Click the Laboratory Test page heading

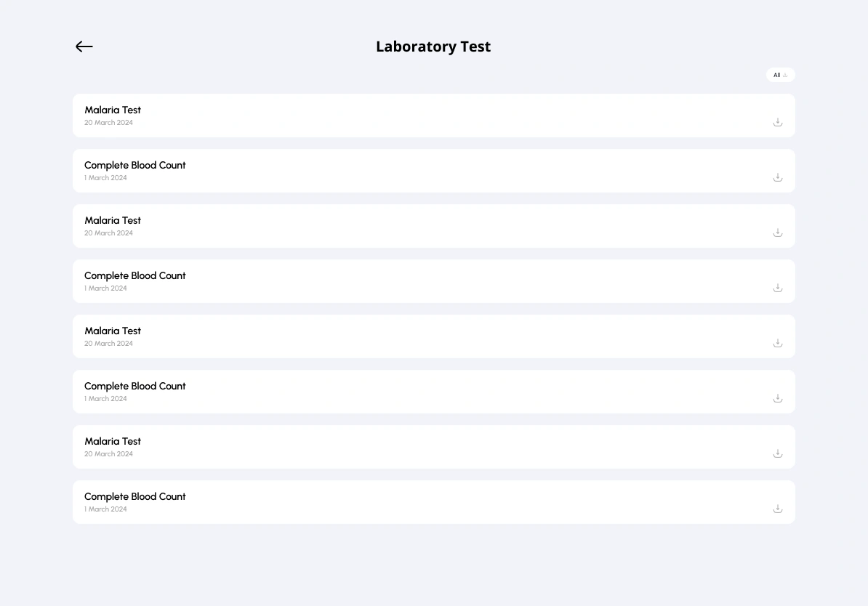433,47
